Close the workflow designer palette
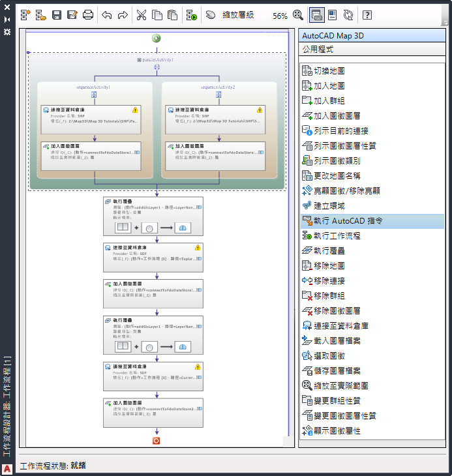 (x=7, y=7)
